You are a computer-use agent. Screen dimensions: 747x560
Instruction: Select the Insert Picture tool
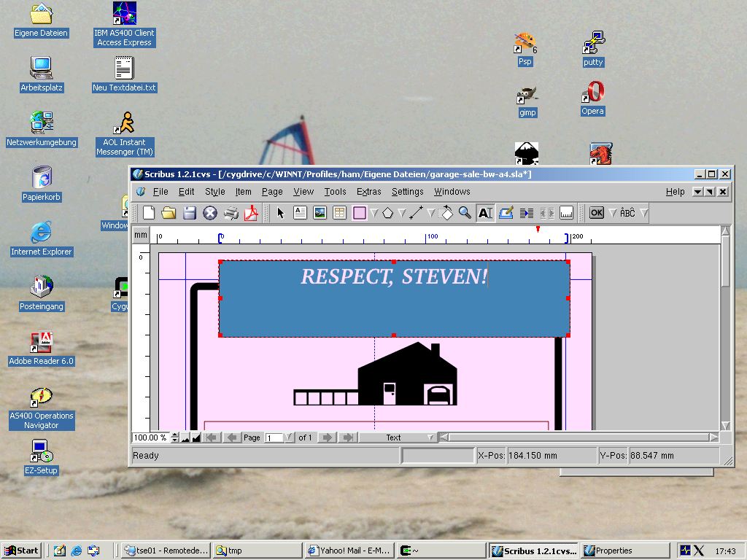pyautogui.click(x=320, y=213)
